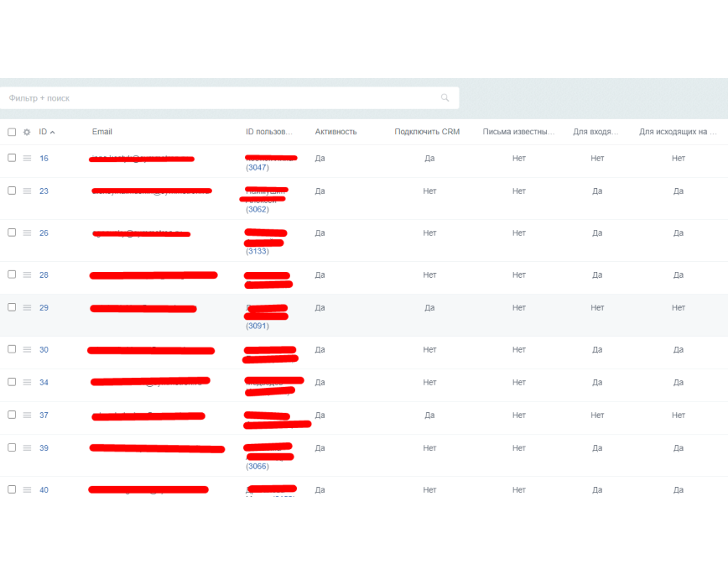
Task: Open user link (3066)
Action: 257,466
